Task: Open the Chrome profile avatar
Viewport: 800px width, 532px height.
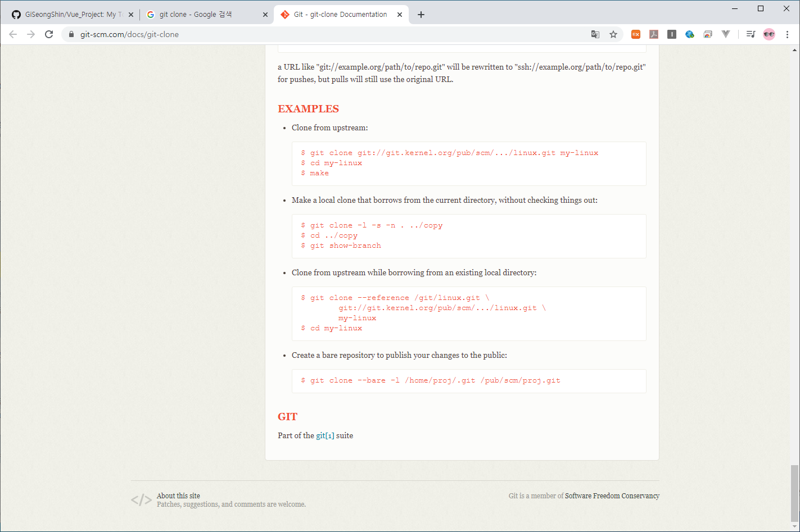Action: [x=769, y=34]
